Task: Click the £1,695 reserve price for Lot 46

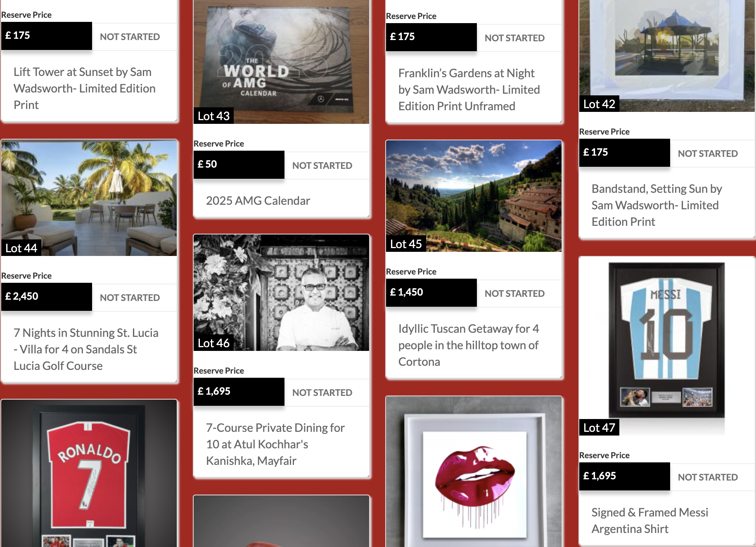Action: pos(239,391)
